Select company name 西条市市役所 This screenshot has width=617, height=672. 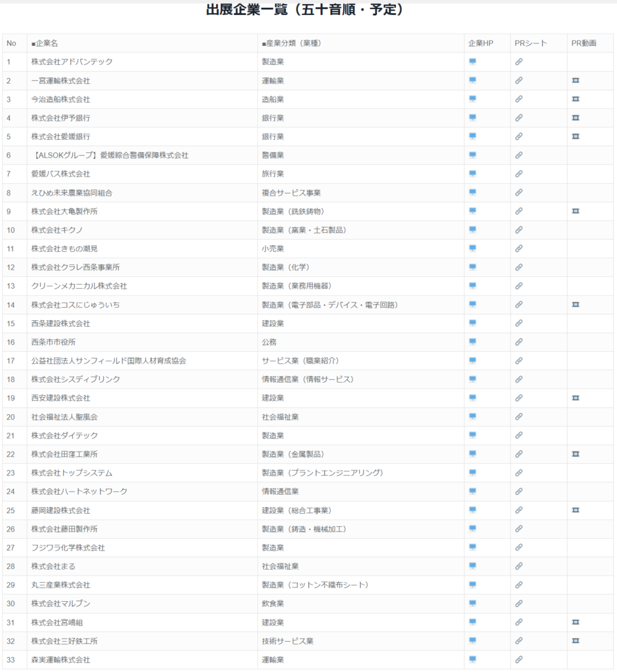53,342
